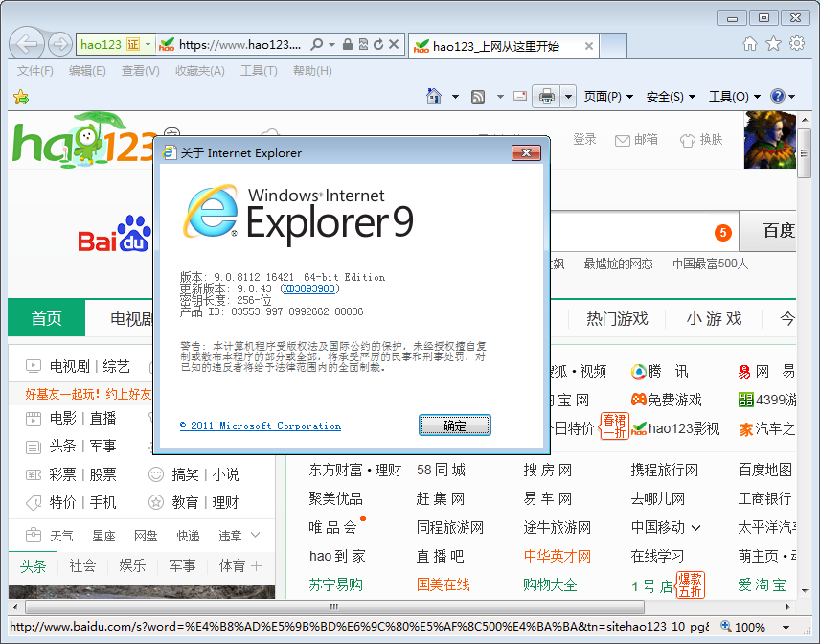
Task: Click the Compatibility View icon
Action: point(364,44)
